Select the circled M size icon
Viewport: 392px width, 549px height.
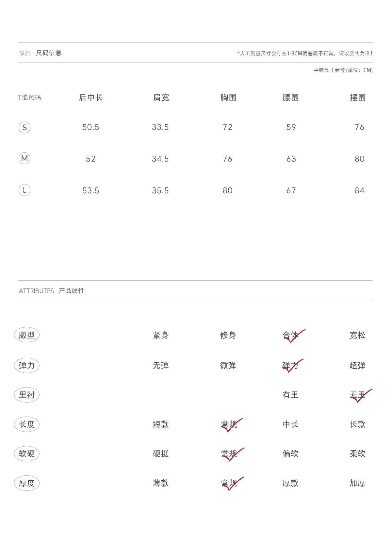pyautogui.click(x=24, y=158)
